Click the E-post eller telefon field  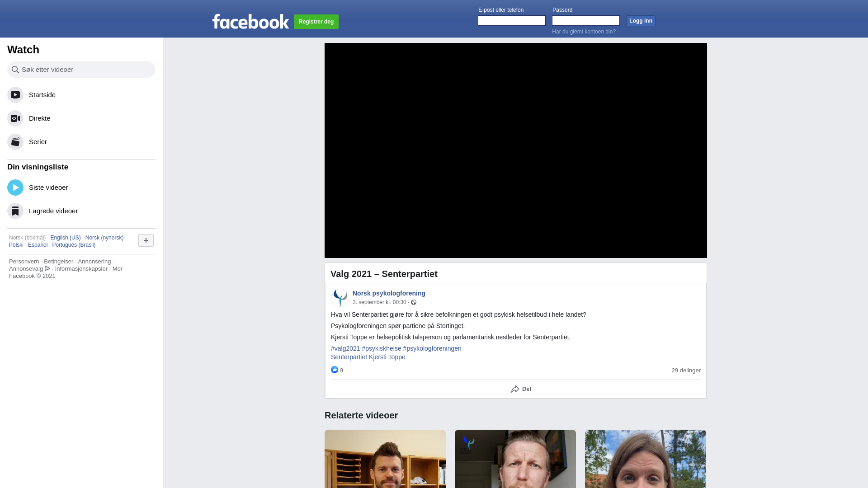(512, 21)
